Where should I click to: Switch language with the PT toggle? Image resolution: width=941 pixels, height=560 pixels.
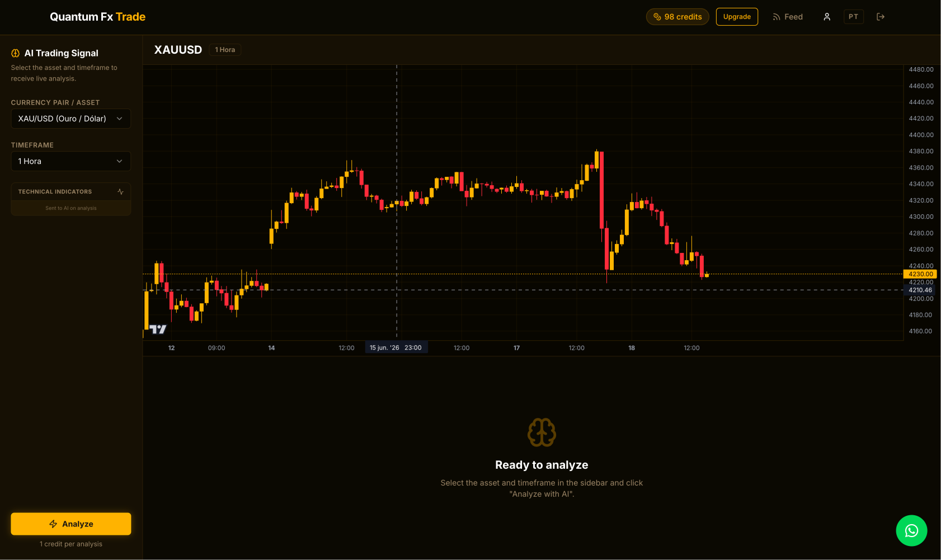coord(853,17)
